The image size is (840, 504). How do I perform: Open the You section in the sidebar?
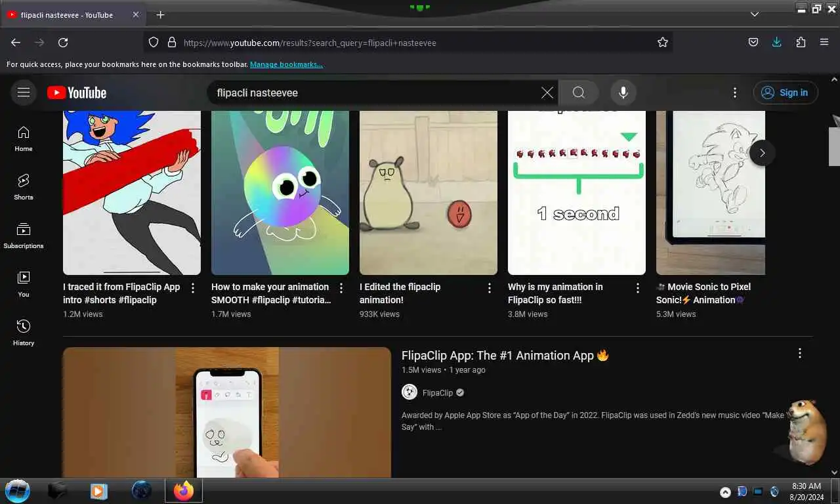24,284
